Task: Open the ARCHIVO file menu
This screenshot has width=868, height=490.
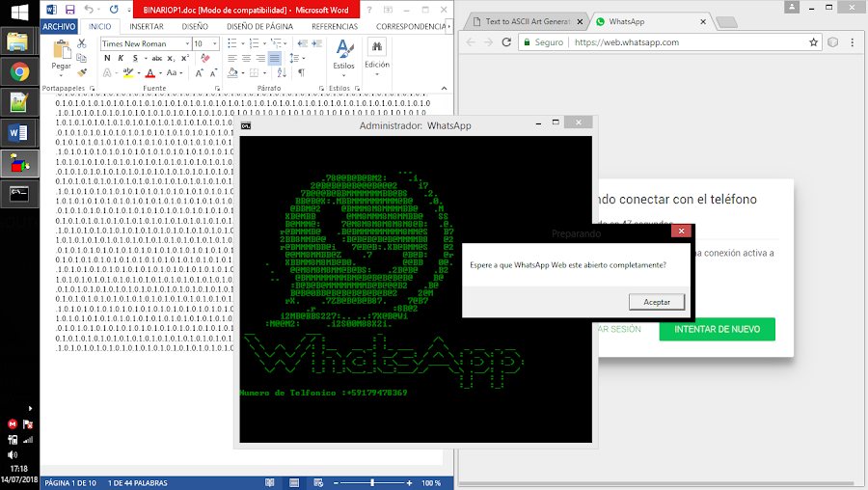Action: point(59,27)
